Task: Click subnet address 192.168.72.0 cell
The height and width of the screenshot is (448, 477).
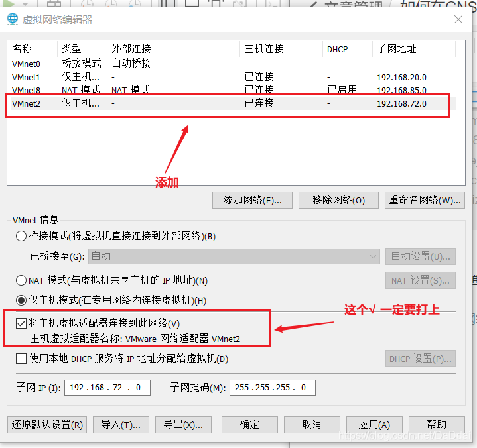Action: pyautogui.click(x=401, y=103)
